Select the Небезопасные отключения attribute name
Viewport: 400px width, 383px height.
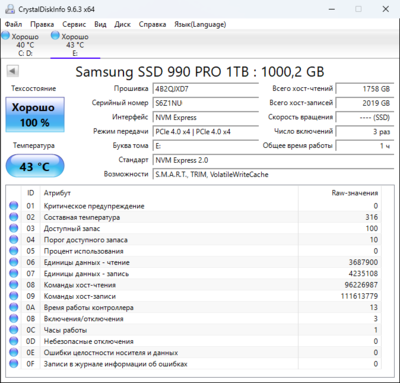[89, 341]
